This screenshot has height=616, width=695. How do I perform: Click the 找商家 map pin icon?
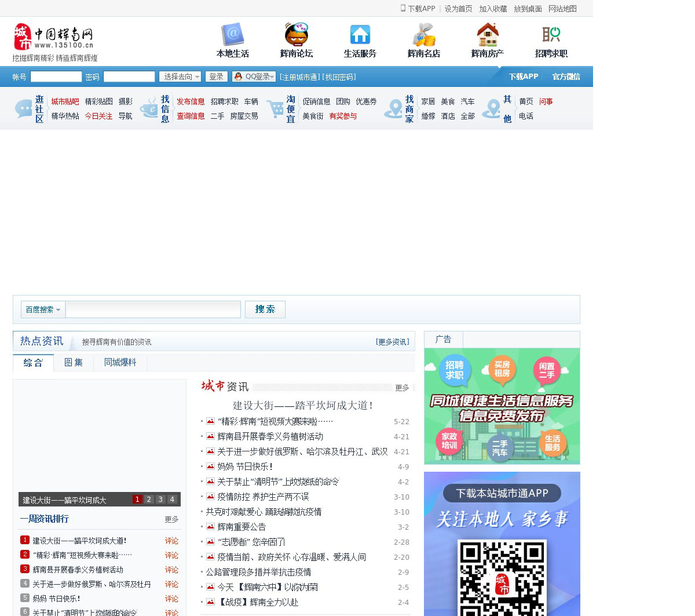[x=393, y=108]
